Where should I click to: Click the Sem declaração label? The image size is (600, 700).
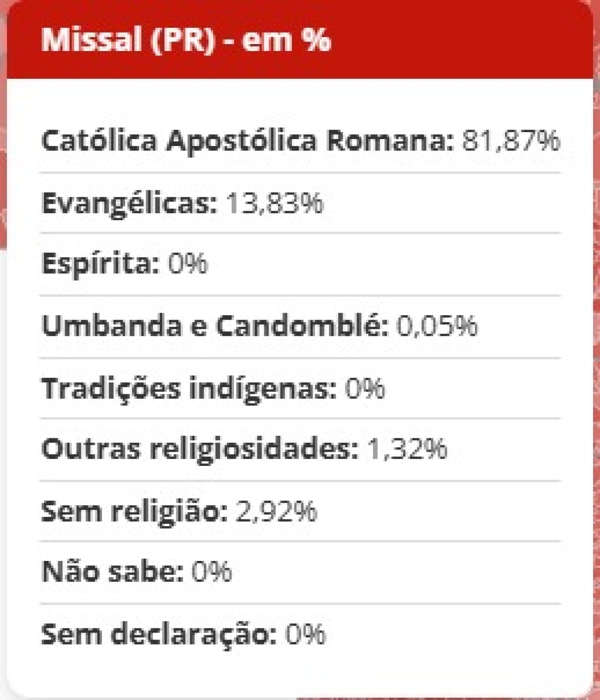pos(159,634)
